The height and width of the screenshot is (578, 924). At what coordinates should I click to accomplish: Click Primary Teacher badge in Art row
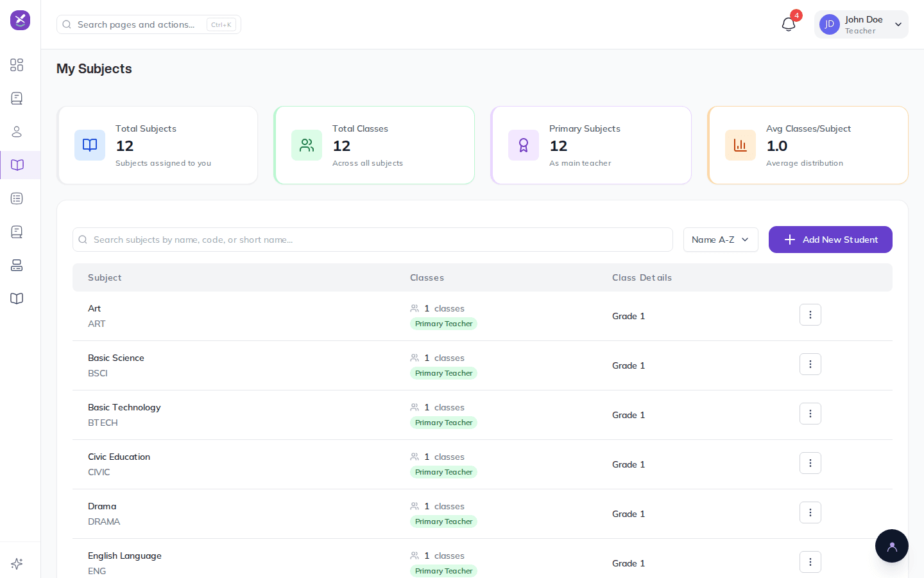[x=443, y=324]
